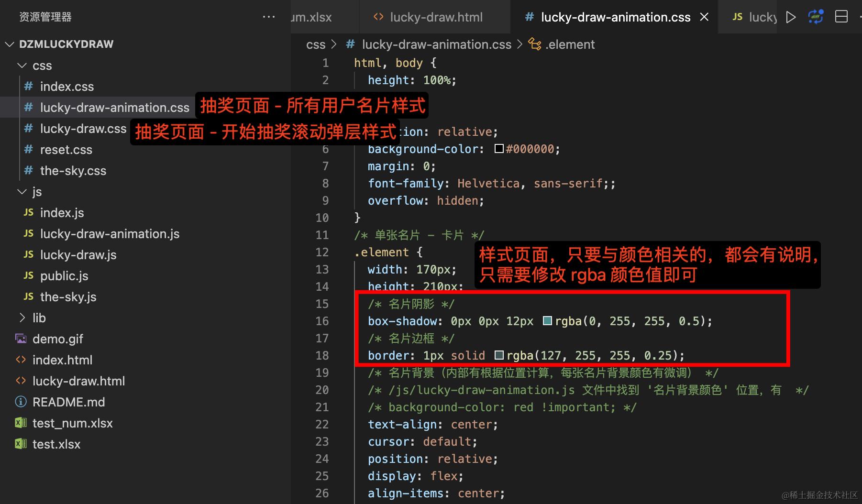
Task: Click the css breadcrumb segment
Action: [316, 44]
